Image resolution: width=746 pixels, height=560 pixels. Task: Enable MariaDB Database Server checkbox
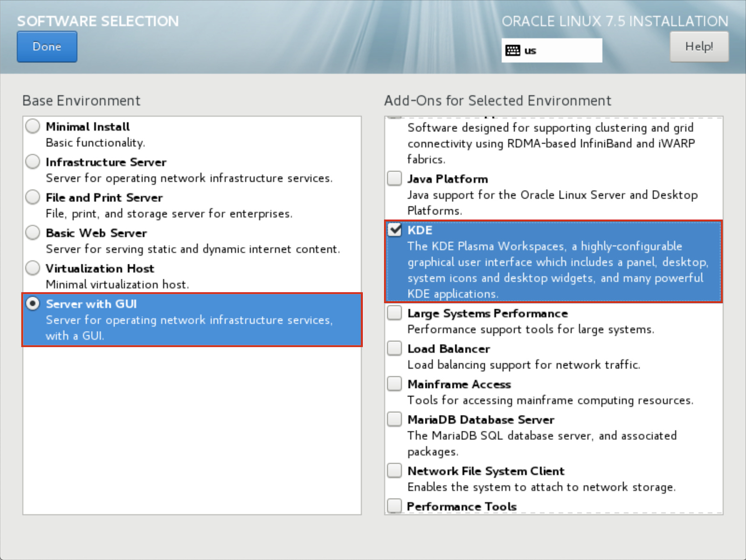click(x=394, y=419)
